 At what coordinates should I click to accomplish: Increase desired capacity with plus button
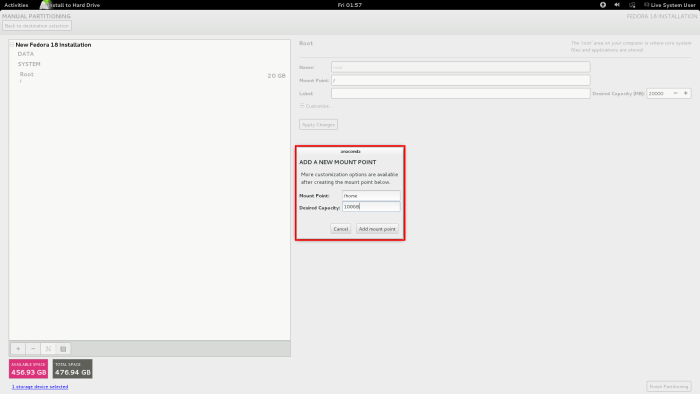click(686, 93)
